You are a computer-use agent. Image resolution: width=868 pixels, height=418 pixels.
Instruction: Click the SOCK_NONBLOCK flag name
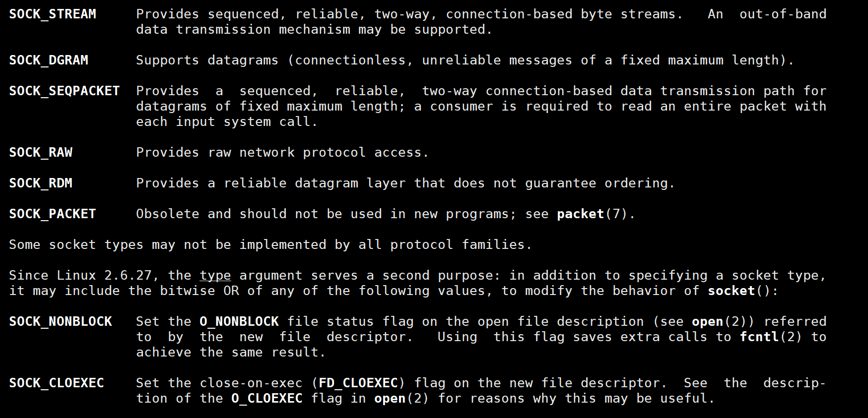tap(61, 322)
